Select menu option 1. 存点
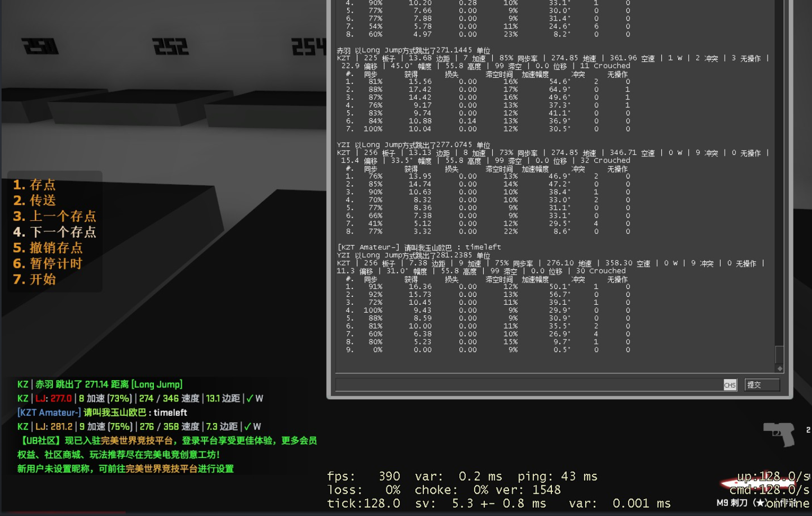 pos(34,185)
